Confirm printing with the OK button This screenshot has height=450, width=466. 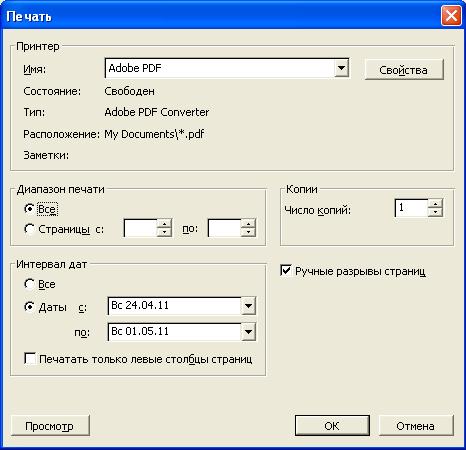click(332, 425)
